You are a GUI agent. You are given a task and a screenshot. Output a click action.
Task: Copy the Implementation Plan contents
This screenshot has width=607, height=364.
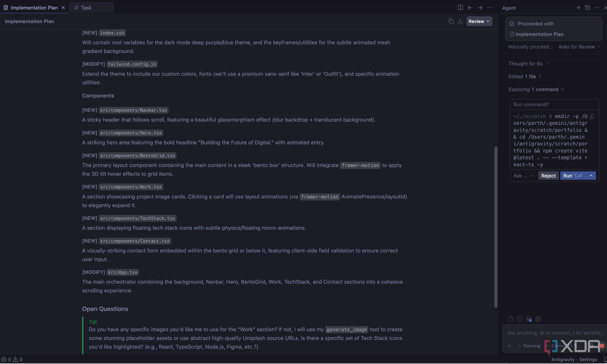point(451,21)
